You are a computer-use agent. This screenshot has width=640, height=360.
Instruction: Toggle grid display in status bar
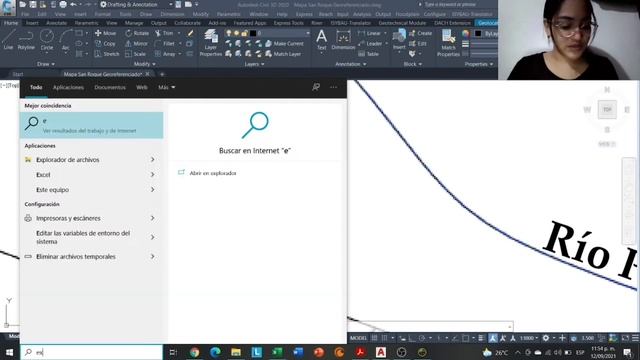tap(374, 338)
